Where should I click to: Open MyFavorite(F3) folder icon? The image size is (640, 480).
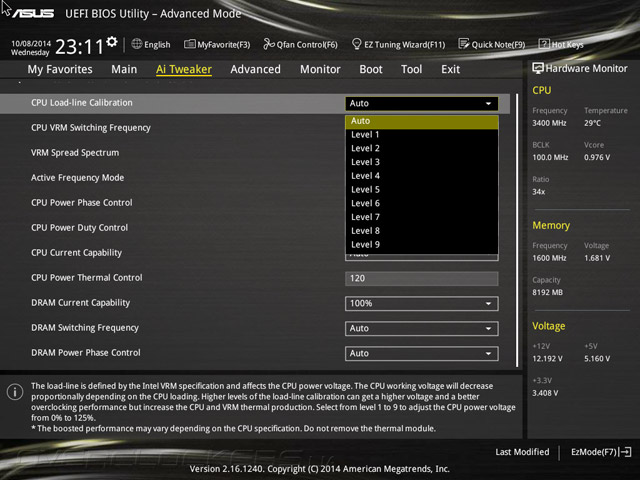[189, 44]
